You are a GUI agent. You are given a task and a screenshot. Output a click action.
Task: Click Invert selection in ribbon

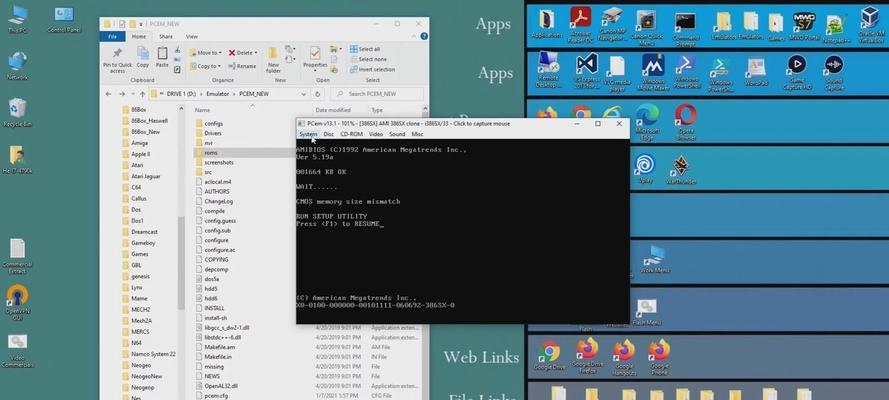click(x=372, y=69)
